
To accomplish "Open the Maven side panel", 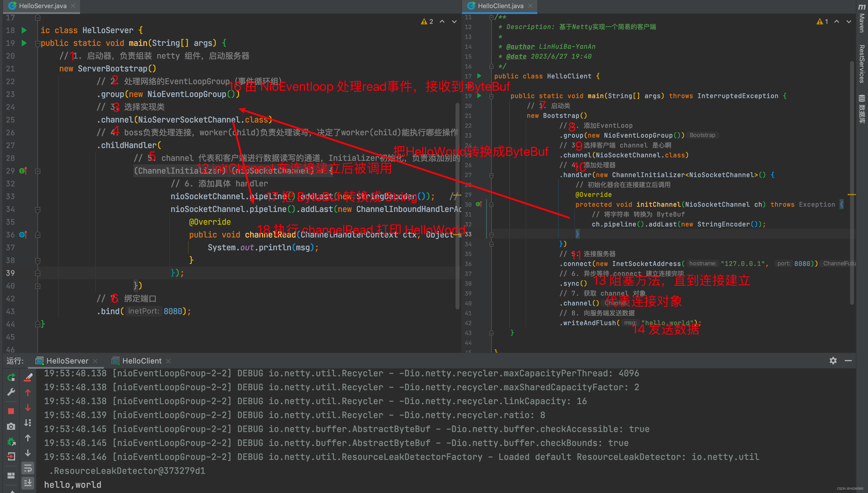I will (862, 18).
